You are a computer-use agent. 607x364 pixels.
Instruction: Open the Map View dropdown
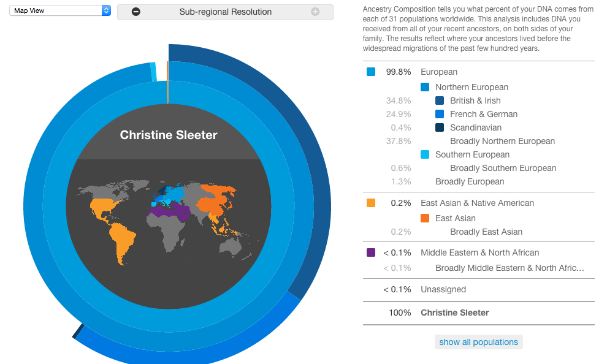60,10
